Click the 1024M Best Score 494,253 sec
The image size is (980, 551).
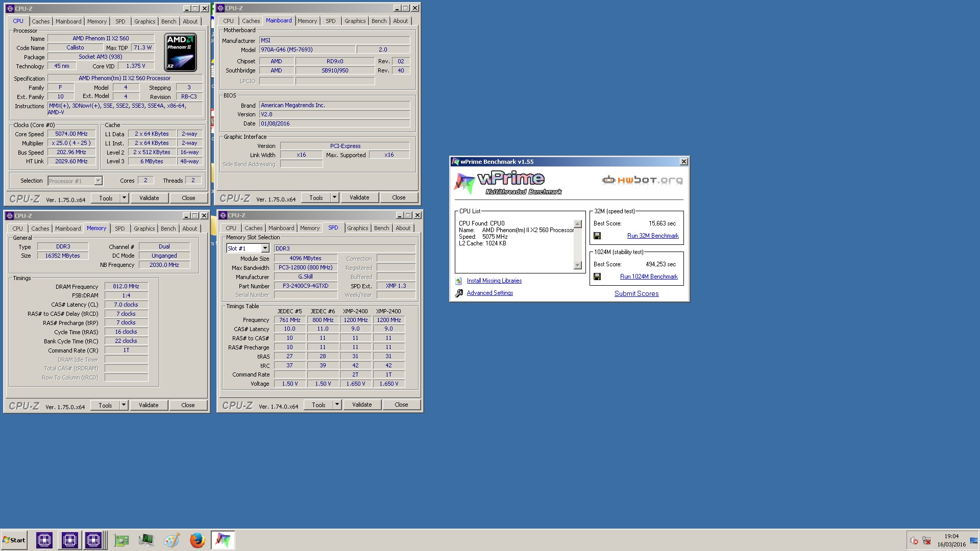tap(660, 264)
